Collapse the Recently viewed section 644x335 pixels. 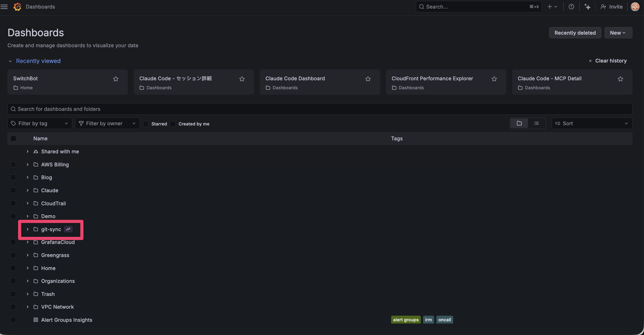click(10, 61)
